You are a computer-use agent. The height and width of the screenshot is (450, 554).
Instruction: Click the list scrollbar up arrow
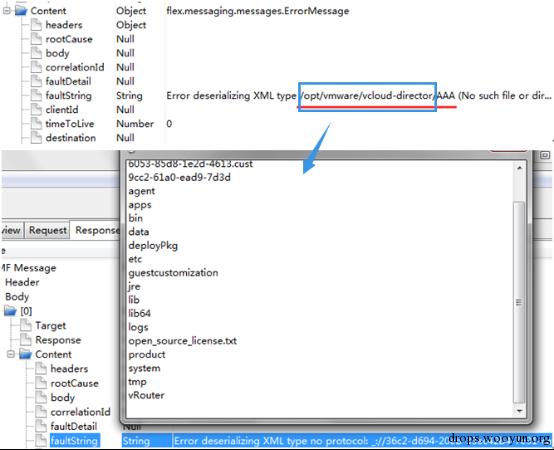(x=519, y=168)
